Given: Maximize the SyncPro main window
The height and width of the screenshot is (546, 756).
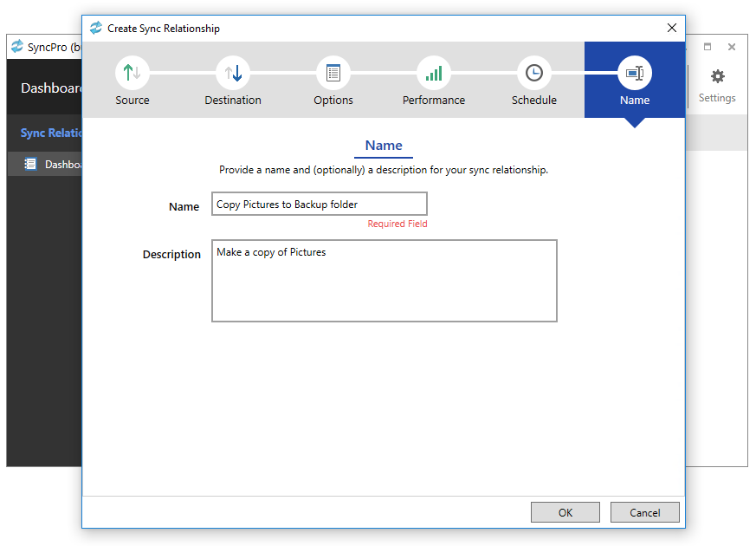Looking at the screenshot, I should click(708, 47).
